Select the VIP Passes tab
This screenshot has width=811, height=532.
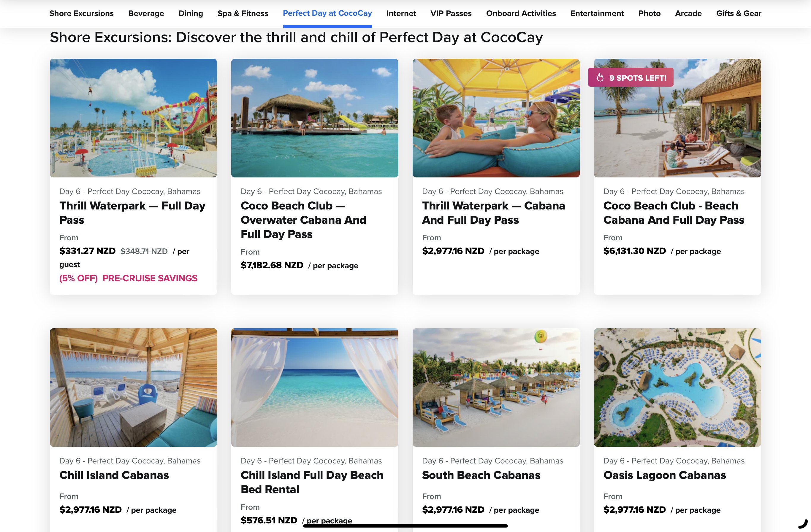[451, 13]
